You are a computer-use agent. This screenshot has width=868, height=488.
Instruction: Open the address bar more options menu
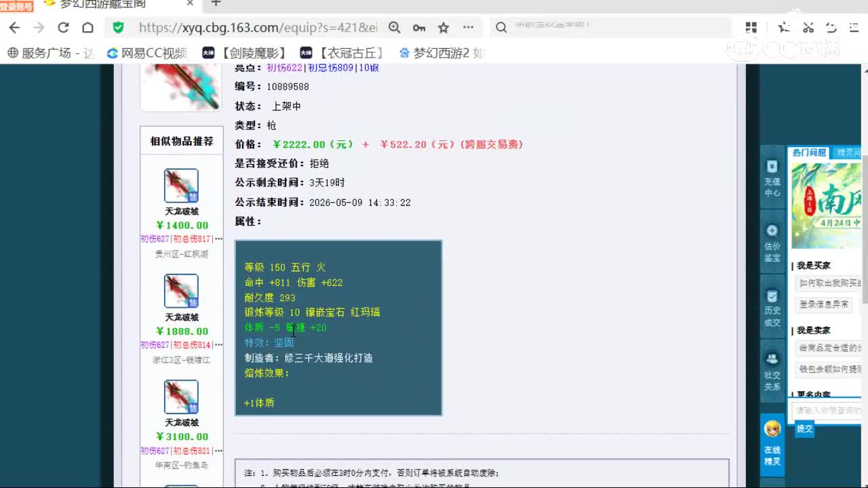(x=468, y=28)
